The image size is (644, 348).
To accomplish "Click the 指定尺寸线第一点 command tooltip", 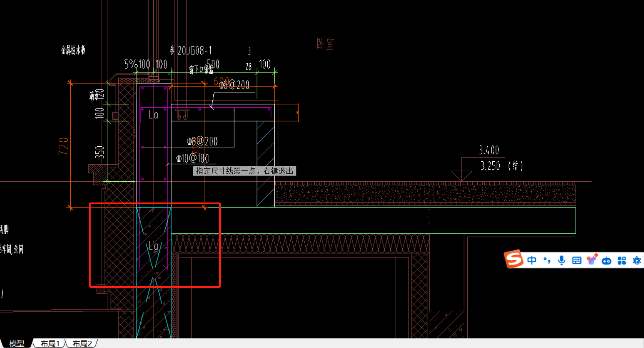I will pos(244,171).
